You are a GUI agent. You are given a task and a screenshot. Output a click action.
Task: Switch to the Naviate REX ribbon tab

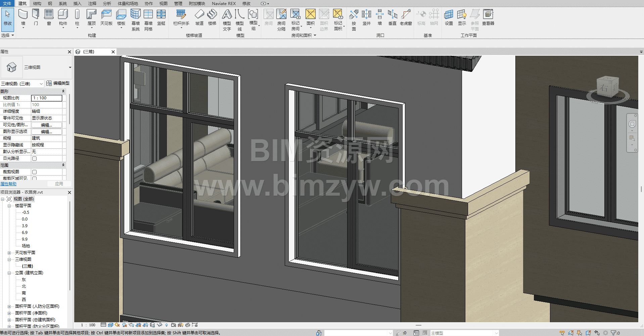224,3
